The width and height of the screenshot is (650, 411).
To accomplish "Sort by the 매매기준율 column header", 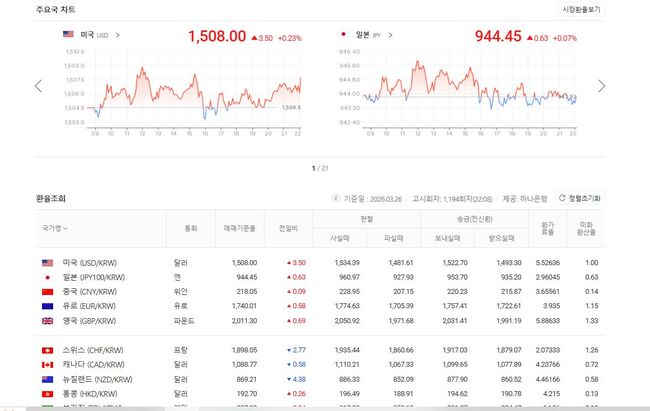I will pyautogui.click(x=236, y=228).
